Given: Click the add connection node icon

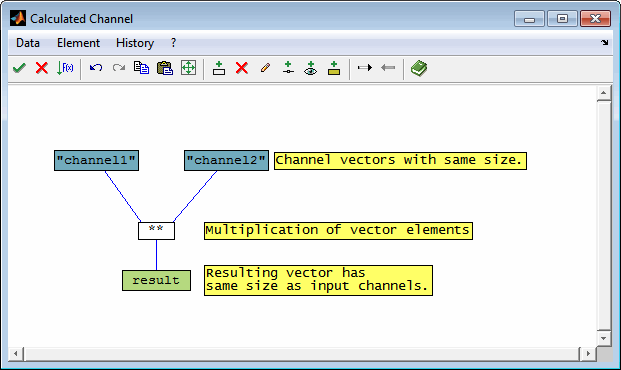Looking at the screenshot, I should (288, 68).
